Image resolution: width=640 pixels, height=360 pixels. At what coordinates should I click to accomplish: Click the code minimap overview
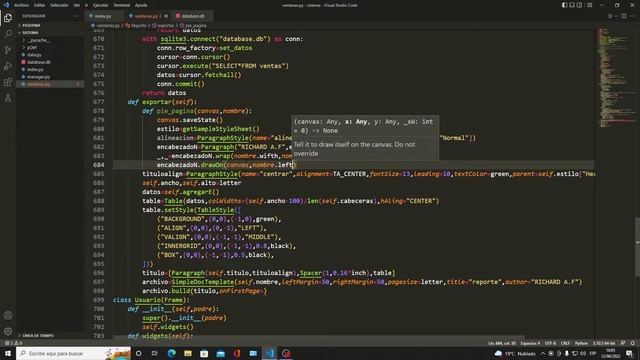pos(616,78)
